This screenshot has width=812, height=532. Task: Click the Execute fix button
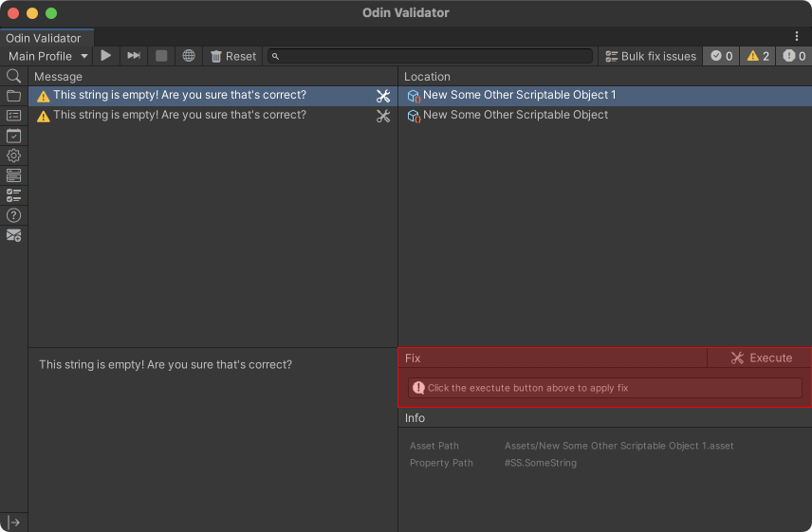(x=760, y=358)
